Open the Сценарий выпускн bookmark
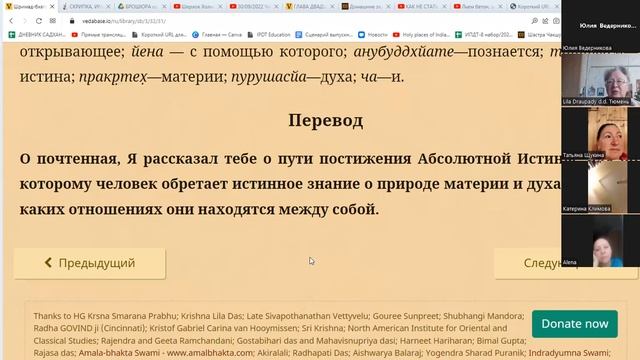The width and height of the screenshot is (640, 360). coord(324,35)
